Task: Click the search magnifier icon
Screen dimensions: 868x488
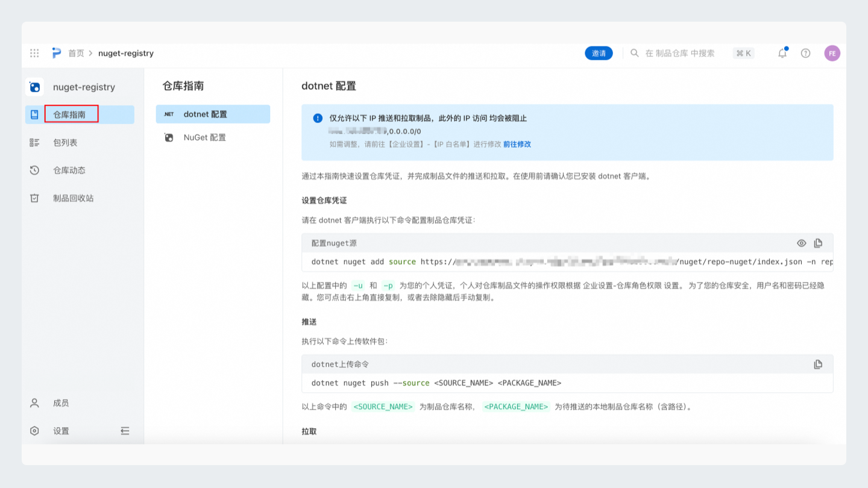Action: pyautogui.click(x=635, y=53)
